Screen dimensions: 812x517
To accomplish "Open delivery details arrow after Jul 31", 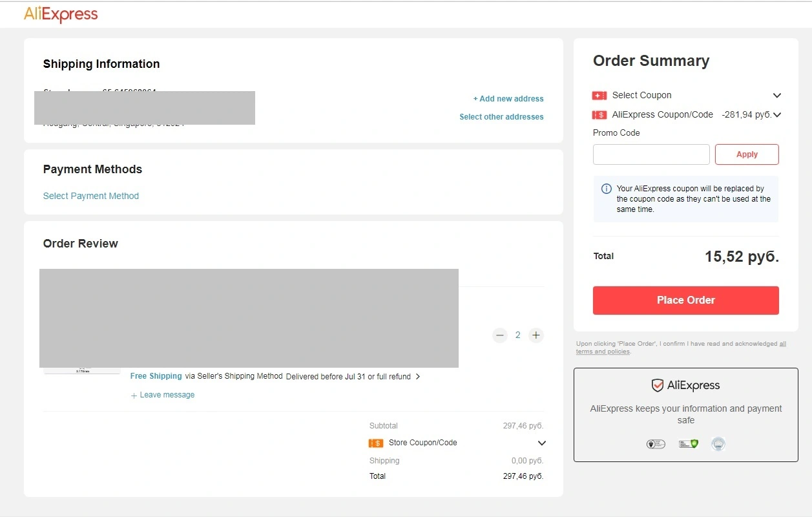I will (x=418, y=377).
